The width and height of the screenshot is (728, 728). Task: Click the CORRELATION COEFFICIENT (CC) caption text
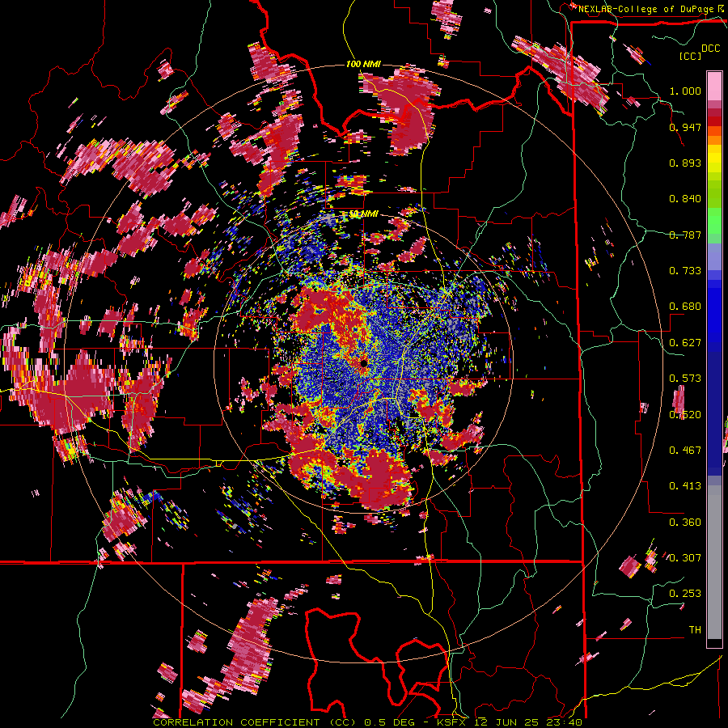tap(255, 722)
